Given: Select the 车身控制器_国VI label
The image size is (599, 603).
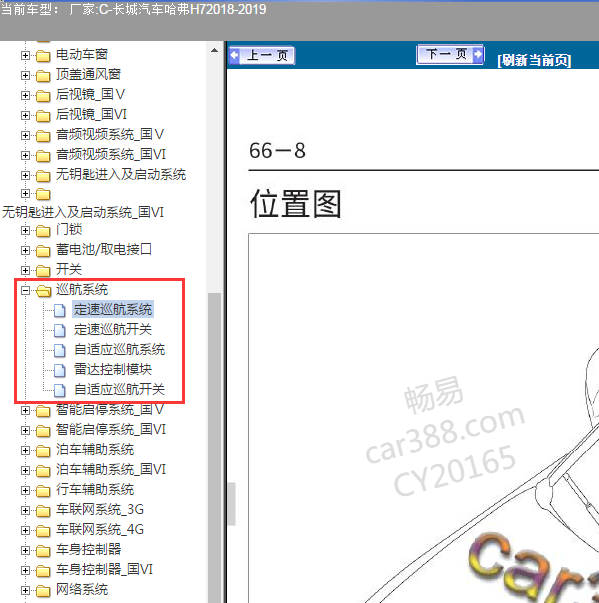Looking at the screenshot, I should pyautogui.click(x=104, y=569).
